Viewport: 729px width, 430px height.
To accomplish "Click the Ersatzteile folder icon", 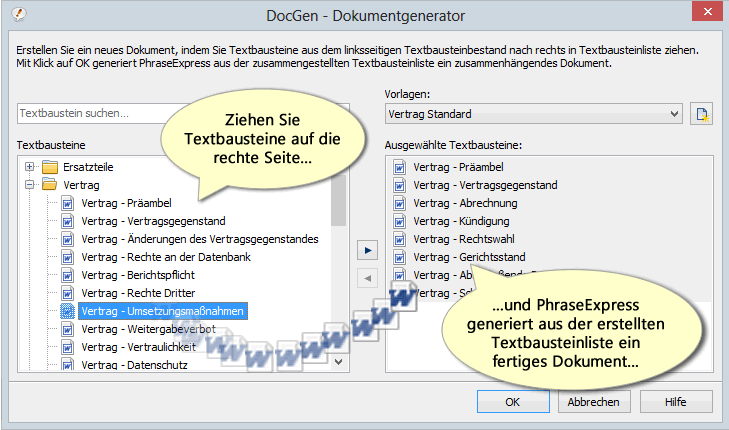I will pos(49,166).
